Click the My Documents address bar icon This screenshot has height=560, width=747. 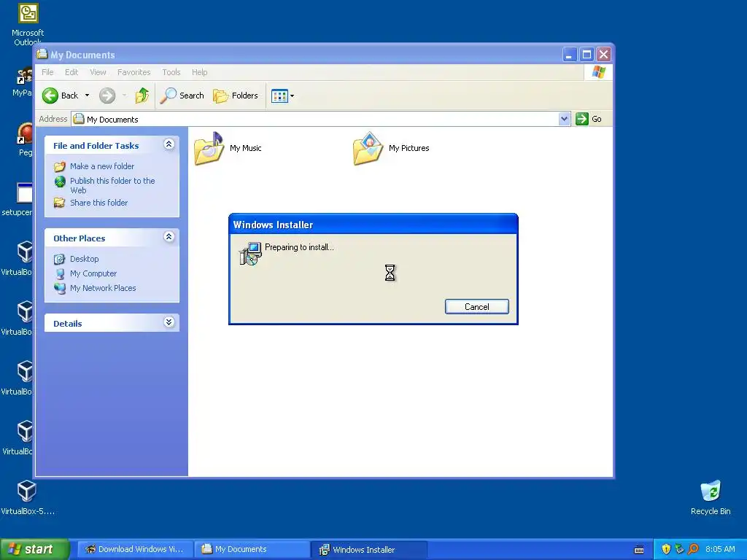[79, 119]
